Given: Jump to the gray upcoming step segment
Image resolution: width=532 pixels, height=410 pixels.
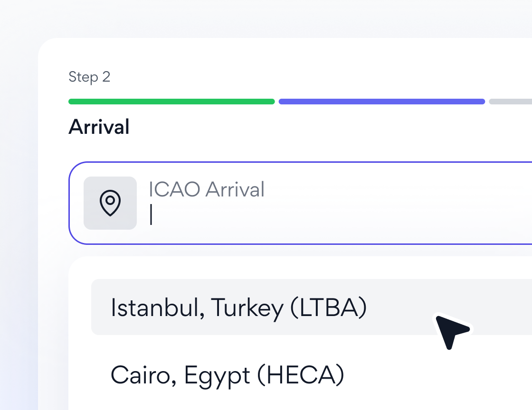Looking at the screenshot, I should coord(511,102).
